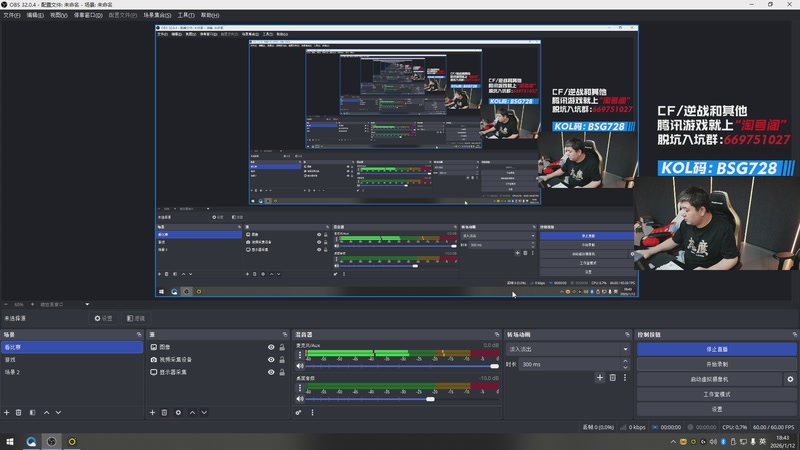Image resolution: width=800 pixels, height=450 pixels.
Task: Open scene filters icon in Scenes toolbar
Action: (32, 412)
